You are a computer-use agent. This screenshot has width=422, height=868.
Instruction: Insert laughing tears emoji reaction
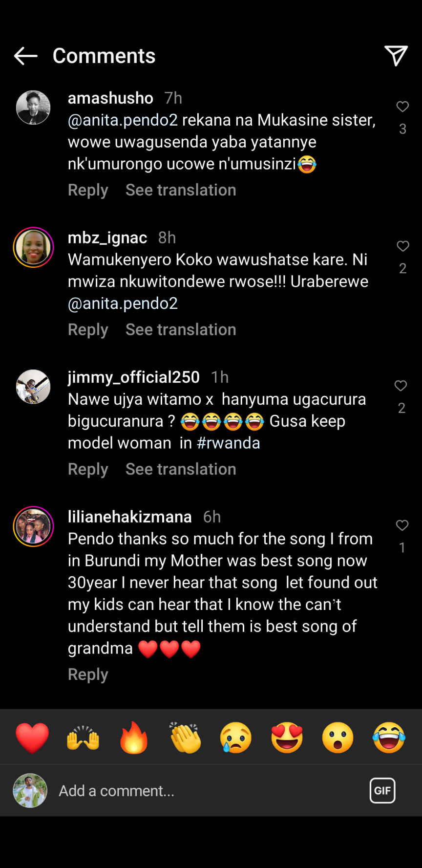[389, 738]
